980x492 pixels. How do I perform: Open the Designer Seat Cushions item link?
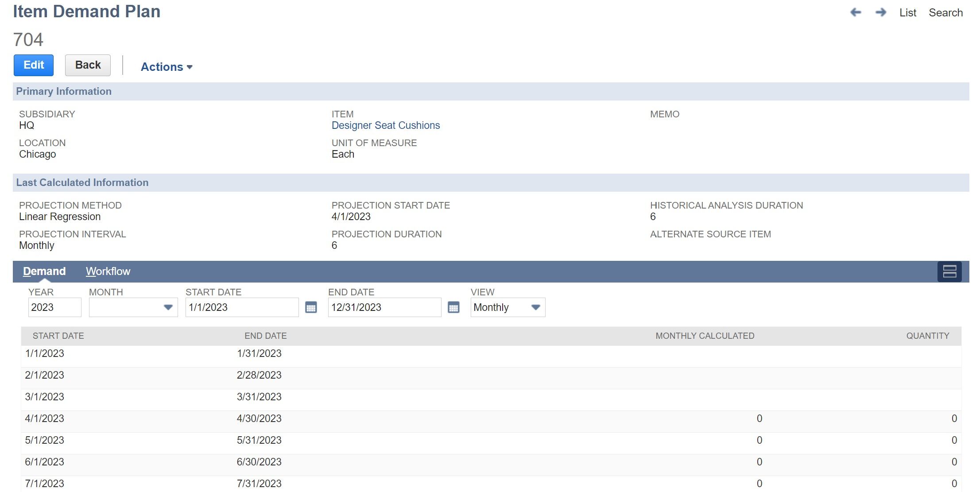[386, 125]
